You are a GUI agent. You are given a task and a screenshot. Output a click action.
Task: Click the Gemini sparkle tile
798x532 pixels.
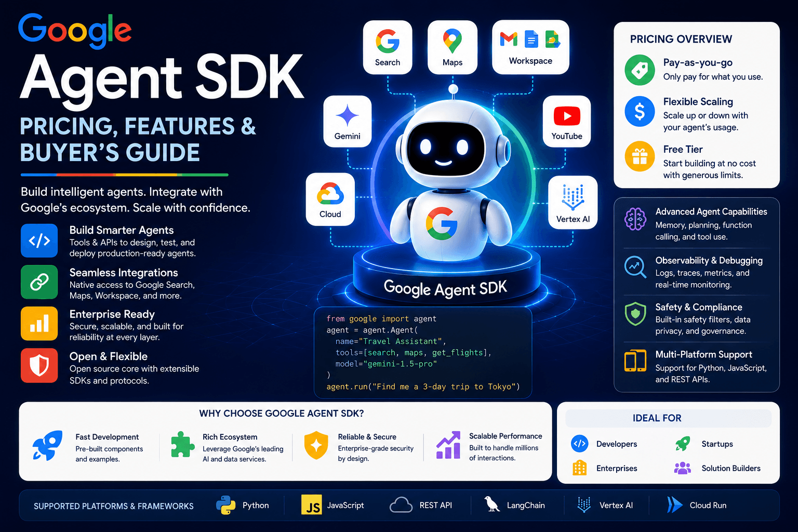click(x=347, y=121)
